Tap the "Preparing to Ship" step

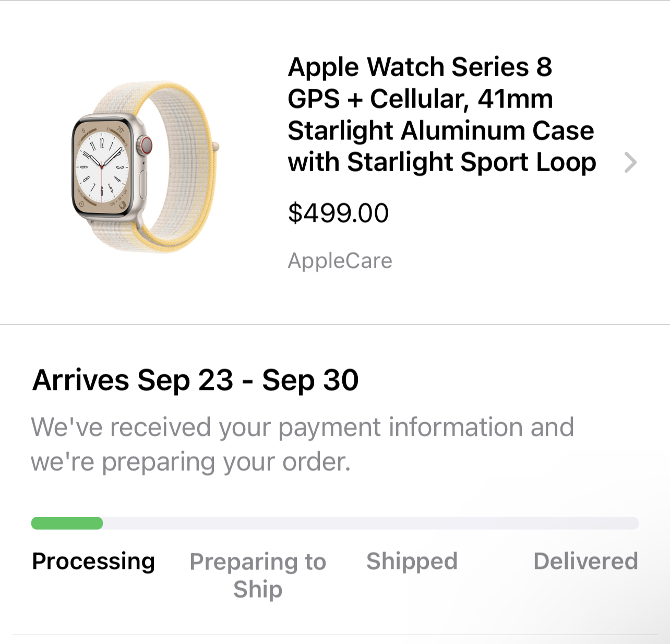258,575
